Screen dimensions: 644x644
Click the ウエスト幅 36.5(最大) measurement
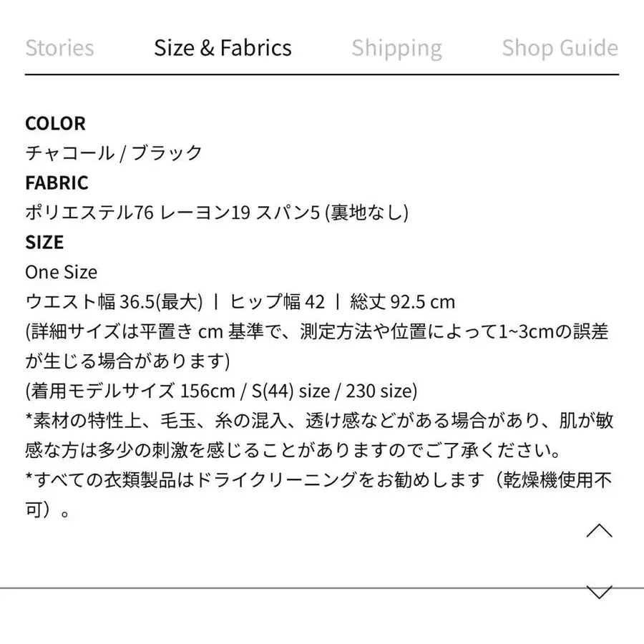pos(114,302)
